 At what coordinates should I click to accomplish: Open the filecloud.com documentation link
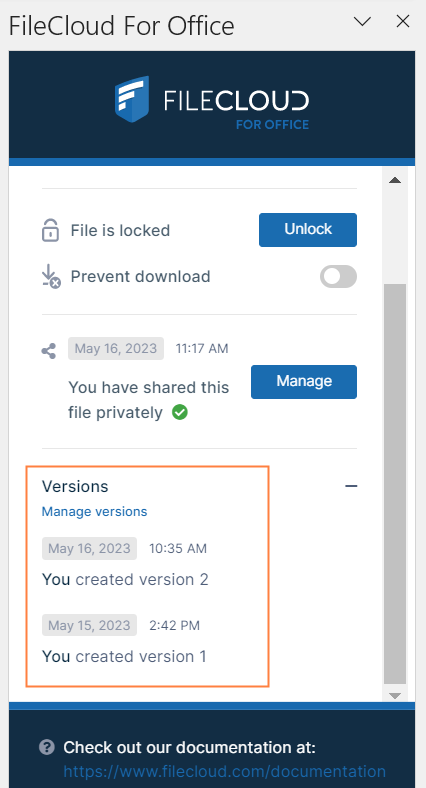[x=225, y=771]
